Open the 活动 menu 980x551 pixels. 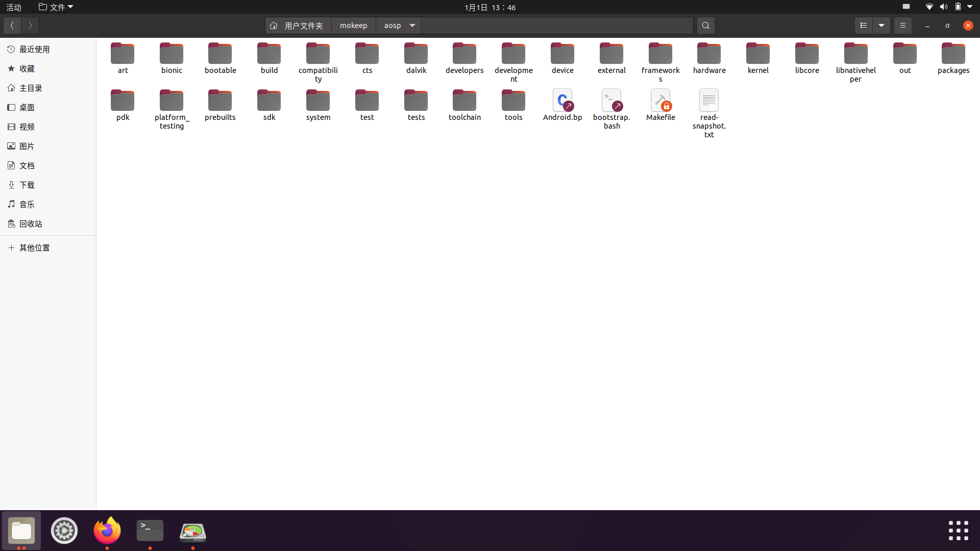coord(13,7)
